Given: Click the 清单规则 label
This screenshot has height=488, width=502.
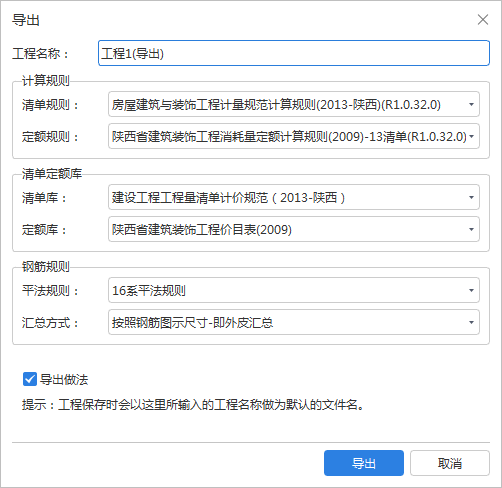Looking at the screenshot, I should (50, 105).
